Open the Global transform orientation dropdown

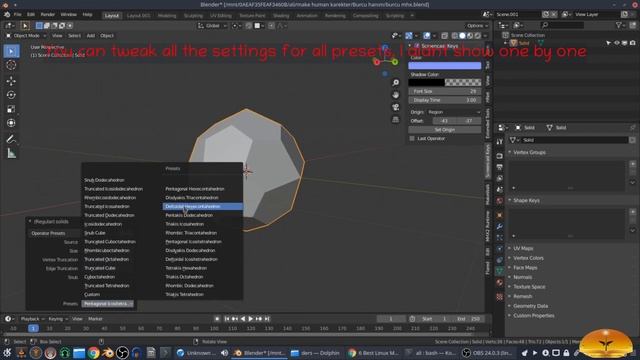(213, 26)
